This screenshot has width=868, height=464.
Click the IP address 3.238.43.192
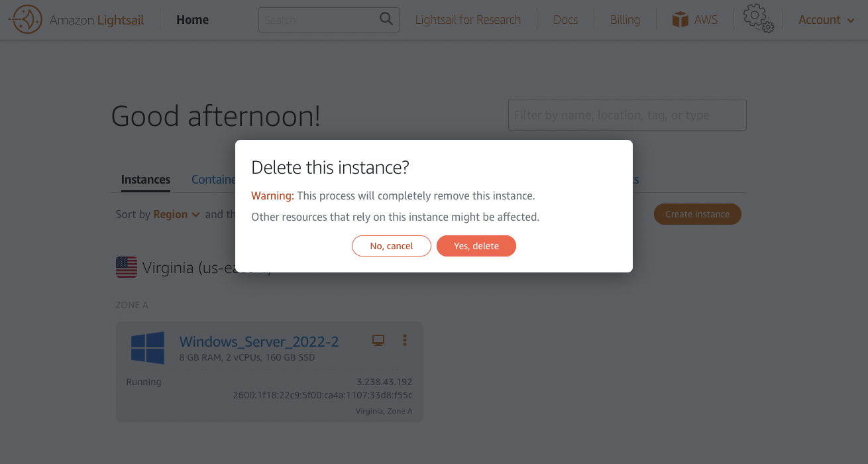point(384,382)
